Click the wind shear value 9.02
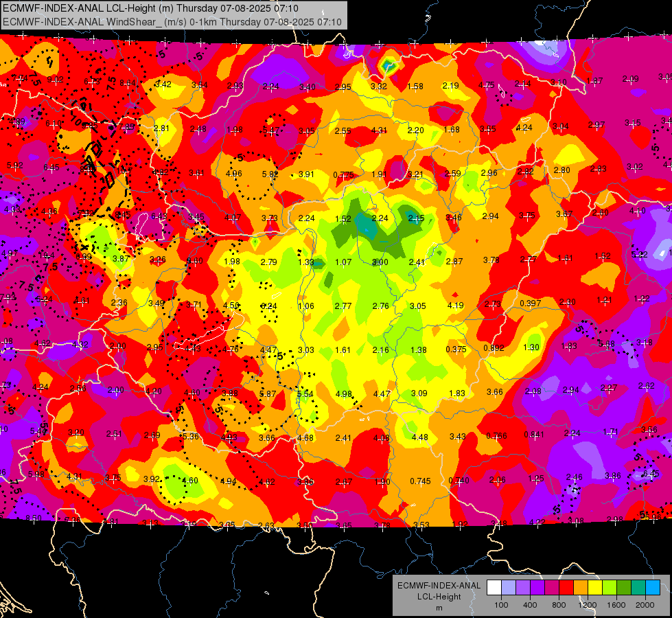 tap(55, 80)
